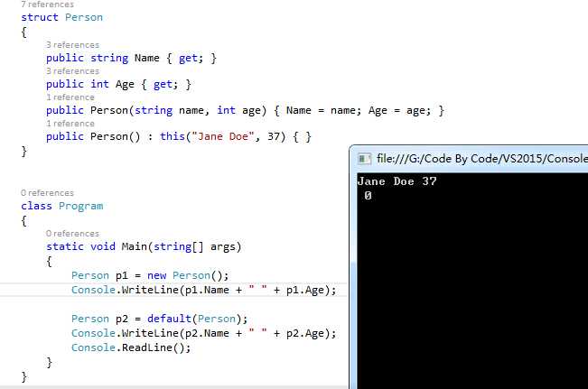588x389 pixels.
Task: Click the number 37 in this() call
Action: tap(274, 136)
